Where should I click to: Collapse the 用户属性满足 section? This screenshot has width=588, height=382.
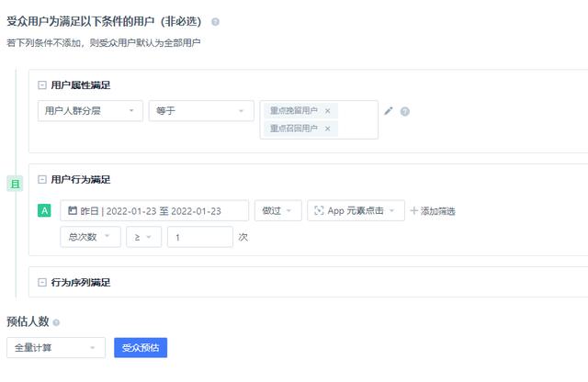pos(42,85)
